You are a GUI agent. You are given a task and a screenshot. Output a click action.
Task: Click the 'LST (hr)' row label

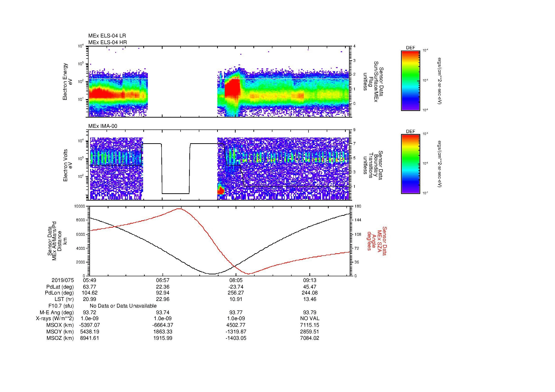click(x=64, y=300)
